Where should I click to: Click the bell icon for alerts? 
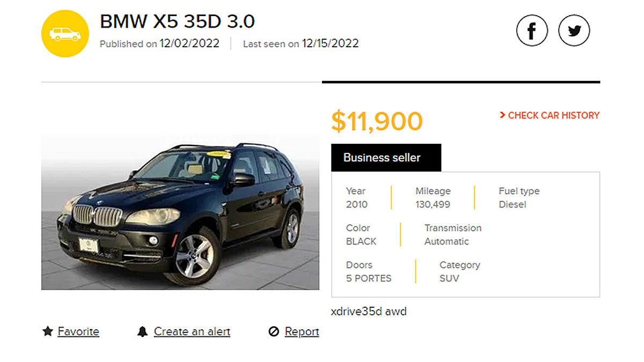(142, 331)
